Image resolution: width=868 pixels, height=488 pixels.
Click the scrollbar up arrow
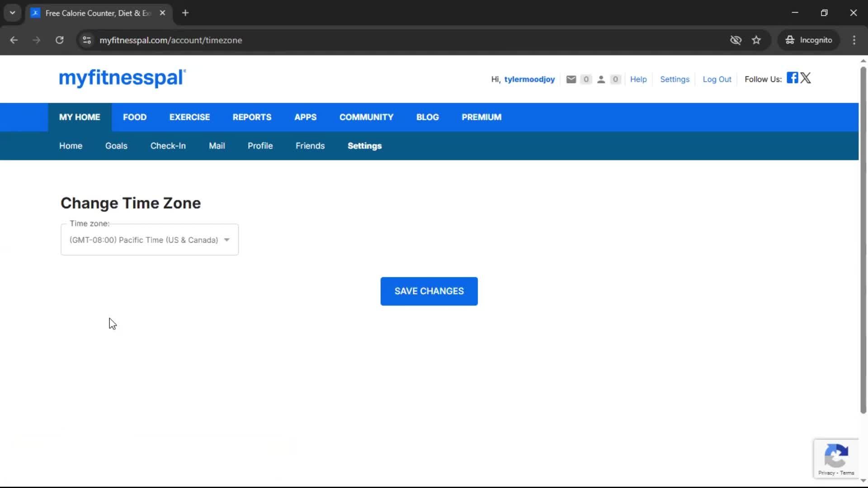[x=863, y=61]
